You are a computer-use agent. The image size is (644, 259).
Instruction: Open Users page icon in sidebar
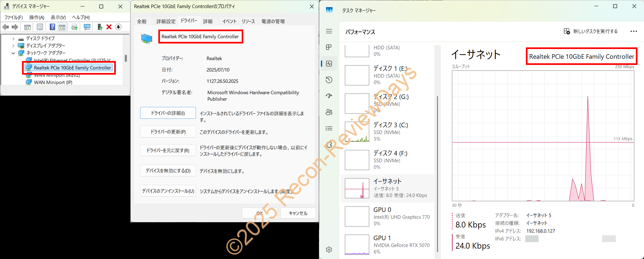329,112
